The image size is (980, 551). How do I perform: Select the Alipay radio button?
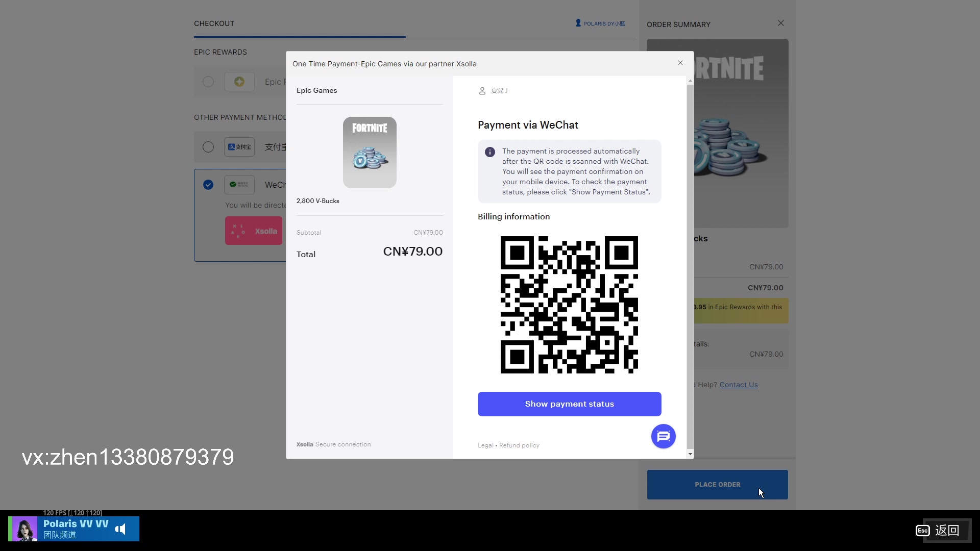tap(208, 147)
